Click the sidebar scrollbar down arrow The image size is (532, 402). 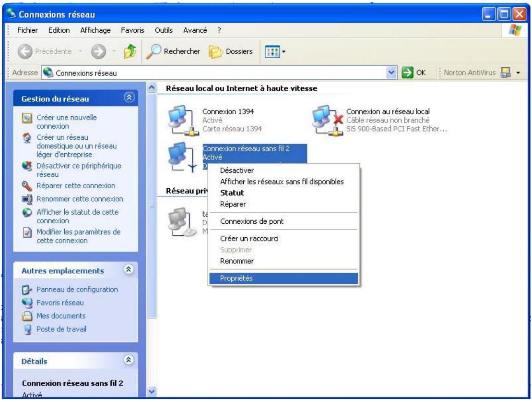click(152, 391)
